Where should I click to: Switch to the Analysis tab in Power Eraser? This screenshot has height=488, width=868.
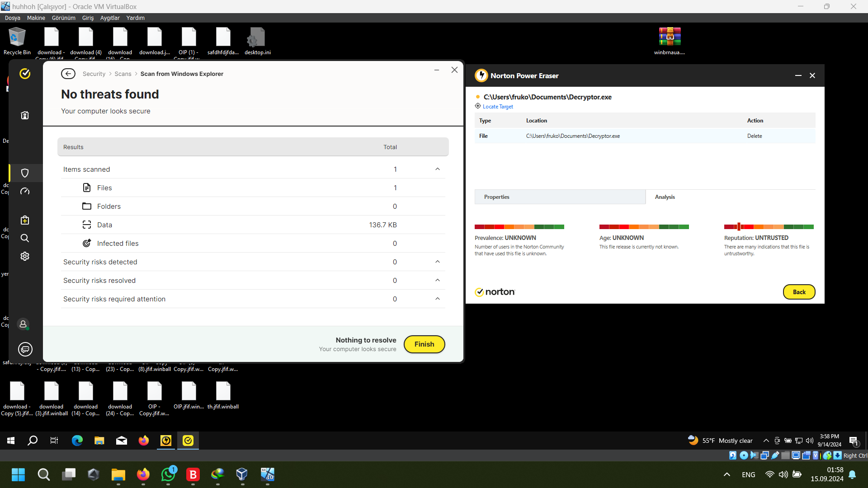pyautogui.click(x=731, y=197)
